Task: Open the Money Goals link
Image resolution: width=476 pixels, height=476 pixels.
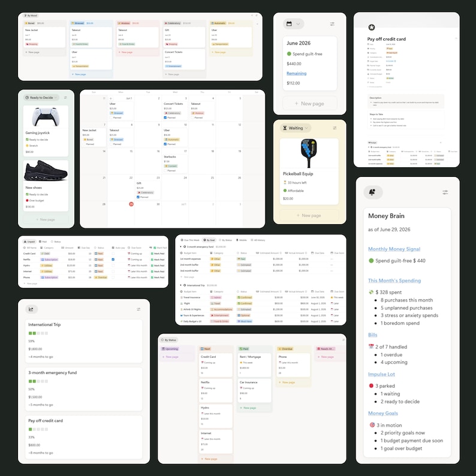Action: [383, 414]
